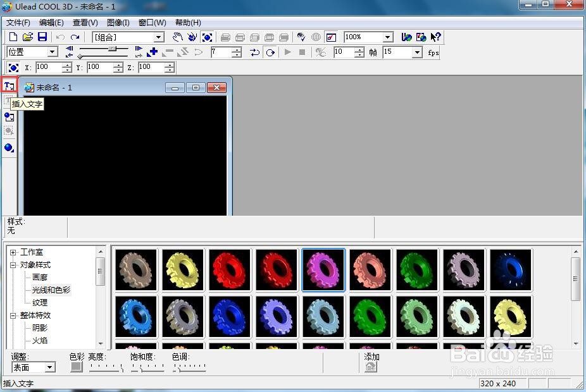Select the Resize object tool in main toolbar

pos(207,37)
